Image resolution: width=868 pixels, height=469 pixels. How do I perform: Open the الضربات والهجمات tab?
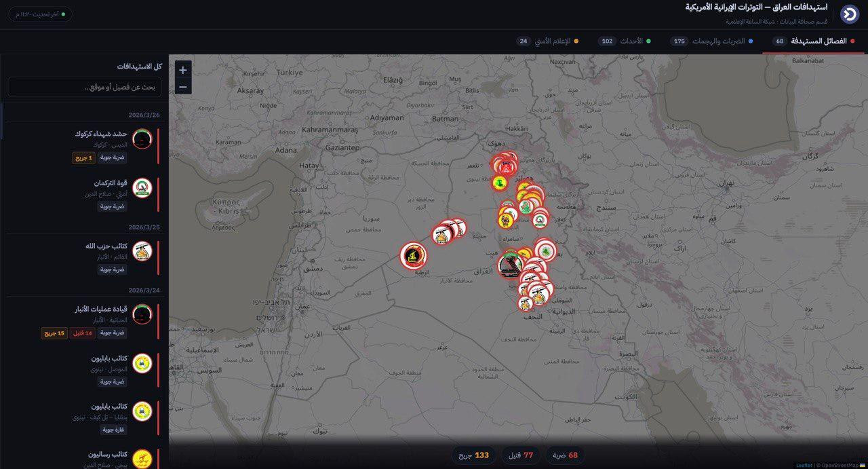(x=713, y=41)
